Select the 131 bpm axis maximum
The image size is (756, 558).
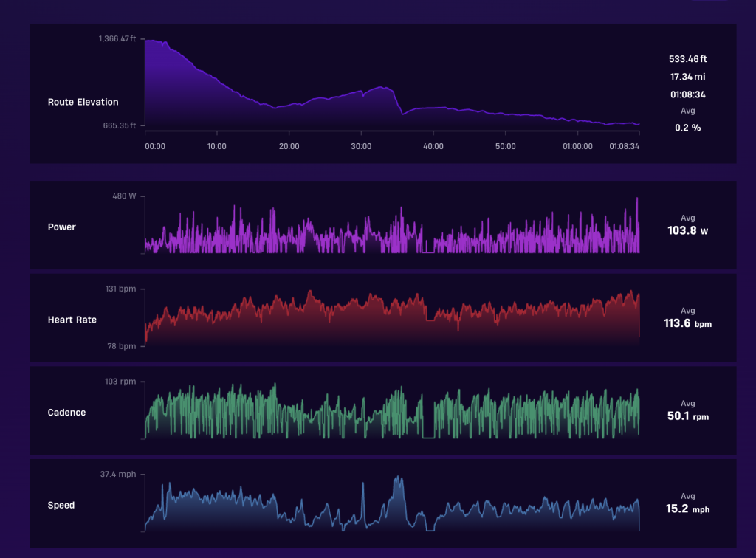click(x=120, y=289)
